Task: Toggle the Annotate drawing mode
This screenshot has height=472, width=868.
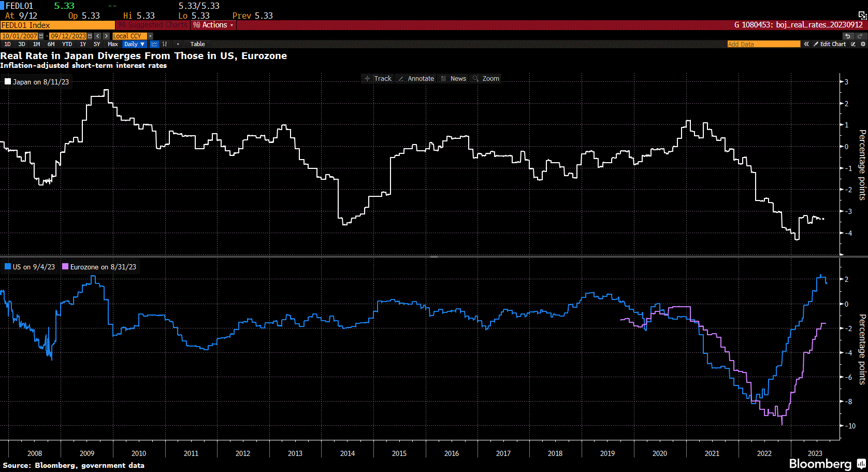Action: (416, 78)
